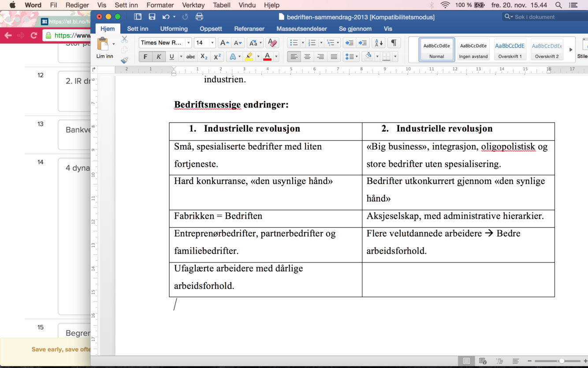
Task: Apply subscript X₂ formatting
Action: (x=204, y=56)
